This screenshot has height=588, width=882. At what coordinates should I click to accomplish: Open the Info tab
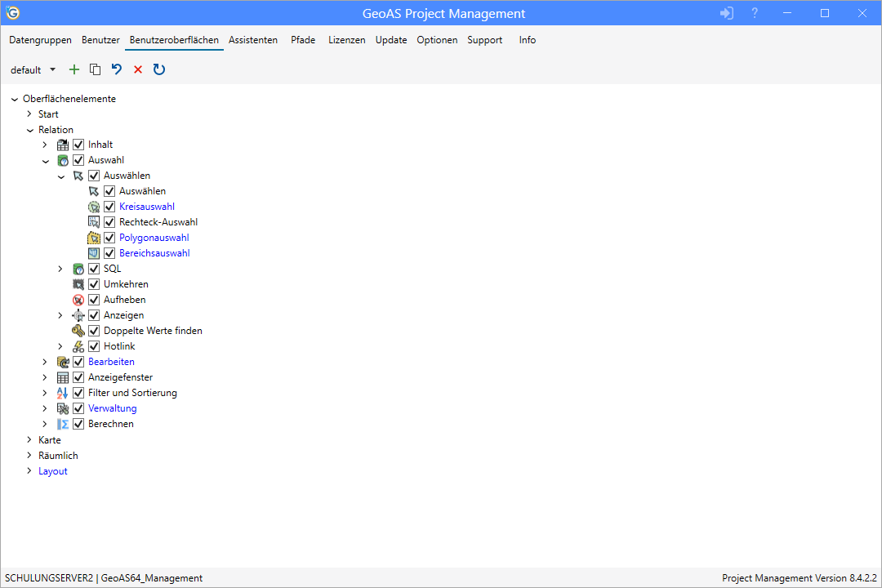pyautogui.click(x=528, y=40)
